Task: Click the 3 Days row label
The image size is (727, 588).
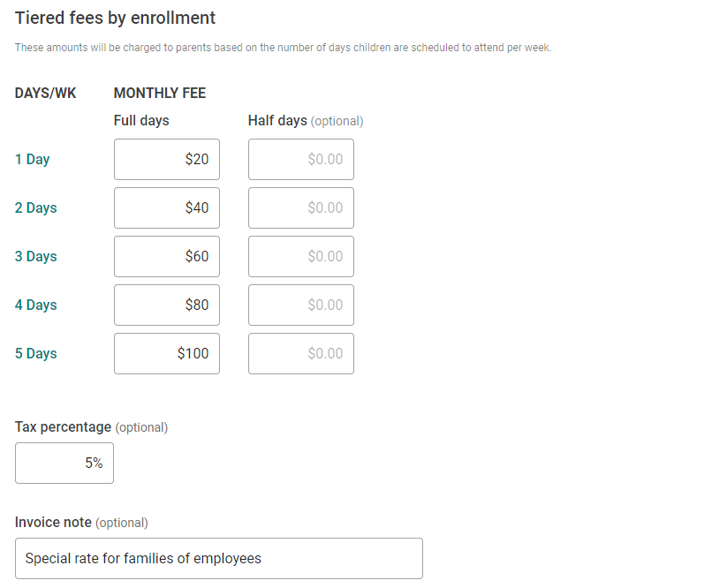Action: tap(35, 256)
